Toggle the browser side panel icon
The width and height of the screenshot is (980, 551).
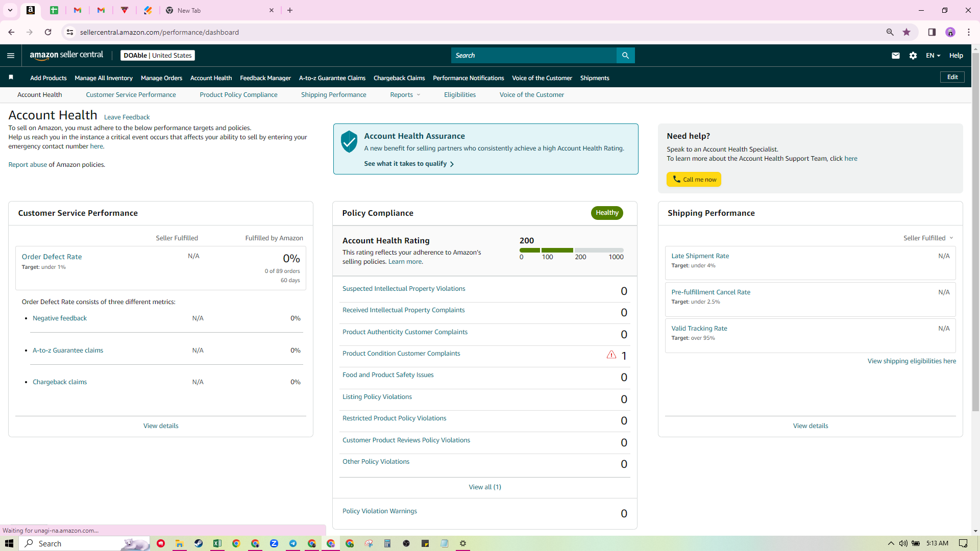932,32
